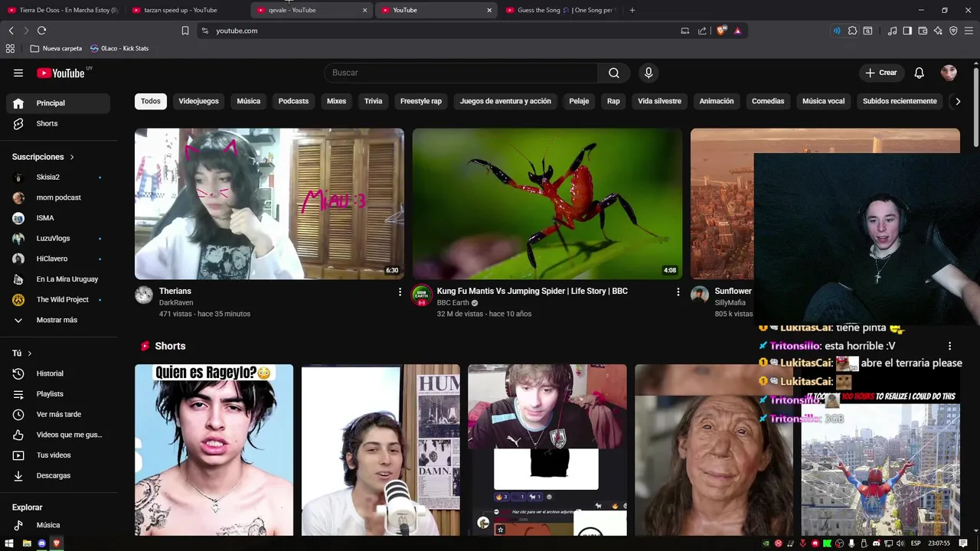Viewport: 980px width, 551px height.
Task: Filter by the Podcasts chip
Action: pos(293,101)
